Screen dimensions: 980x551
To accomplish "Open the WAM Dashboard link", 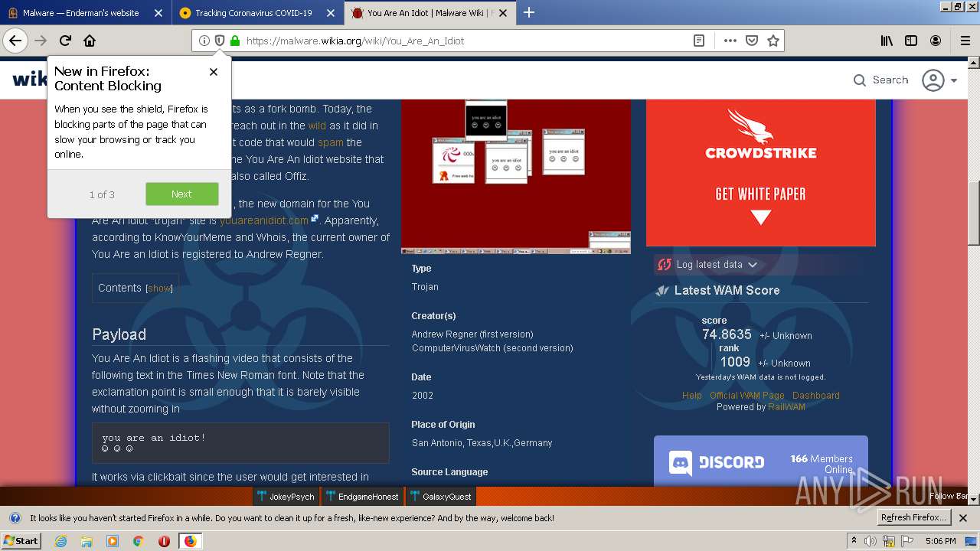I will click(x=816, y=396).
